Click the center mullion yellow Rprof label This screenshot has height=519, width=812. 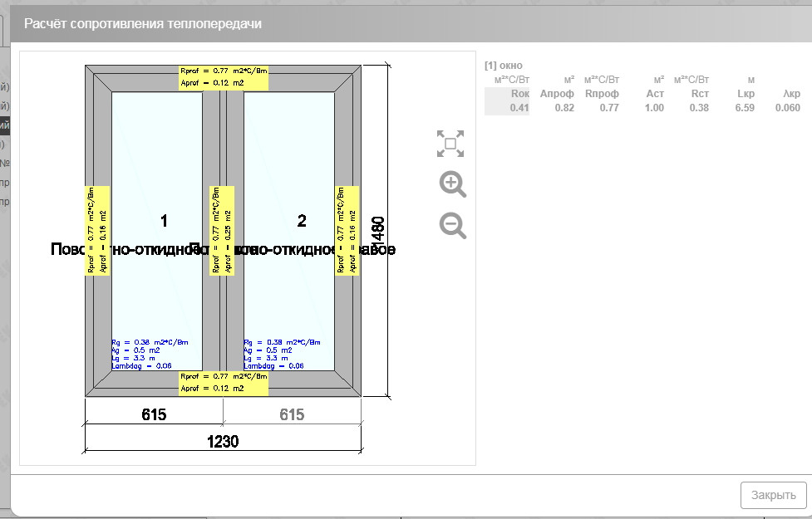click(222, 230)
